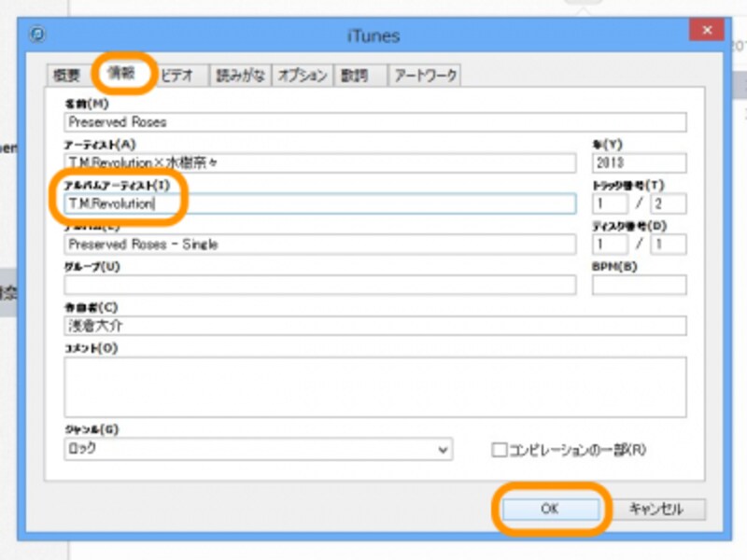Open the genre dropdown showing ロック
This screenshot has width=747, height=560.
point(259,449)
